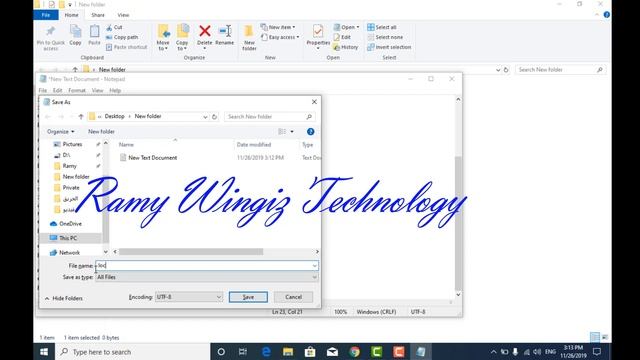Click the Save button
Image resolution: width=640 pixels, height=360 pixels.
tap(248, 297)
